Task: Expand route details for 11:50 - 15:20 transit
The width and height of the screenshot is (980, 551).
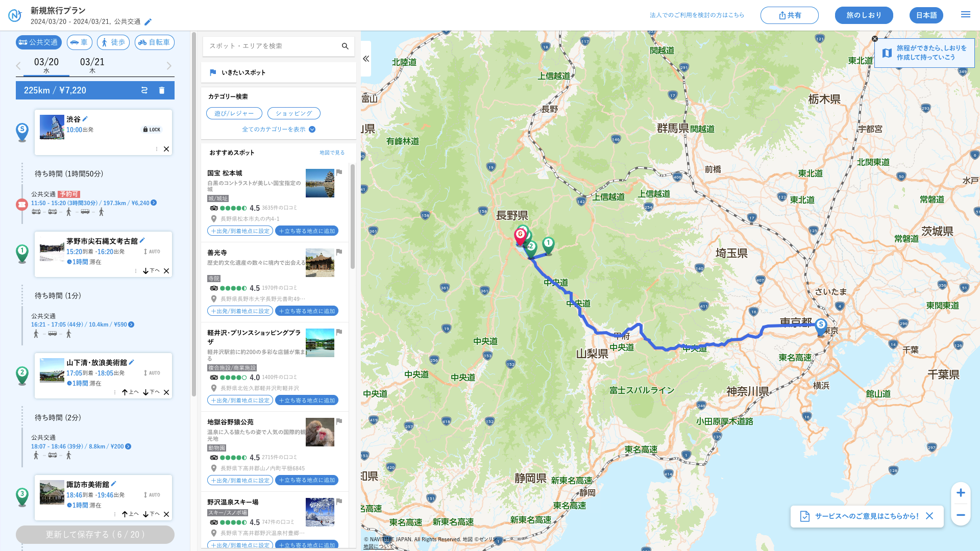Action: tap(154, 203)
